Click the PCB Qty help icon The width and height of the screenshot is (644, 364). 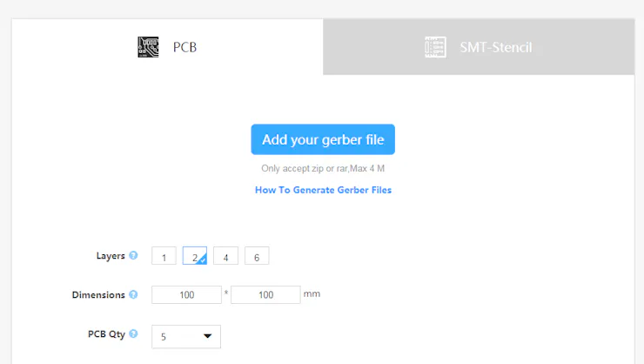click(x=133, y=334)
